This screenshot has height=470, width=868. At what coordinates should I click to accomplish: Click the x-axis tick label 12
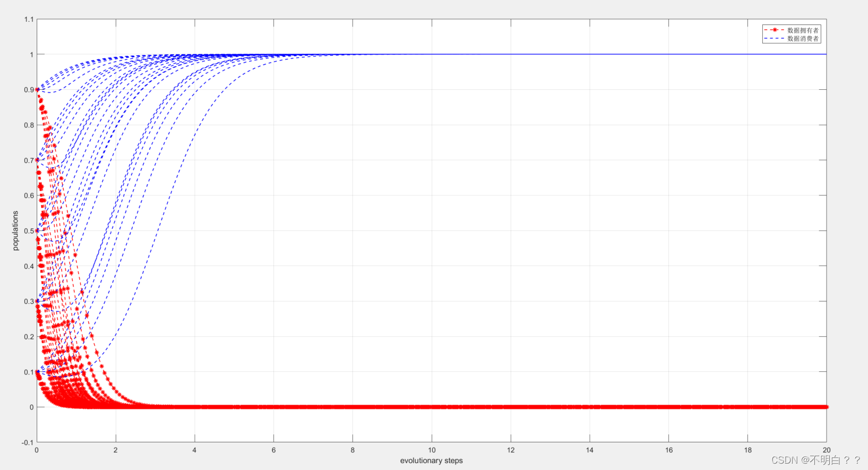coord(511,450)
